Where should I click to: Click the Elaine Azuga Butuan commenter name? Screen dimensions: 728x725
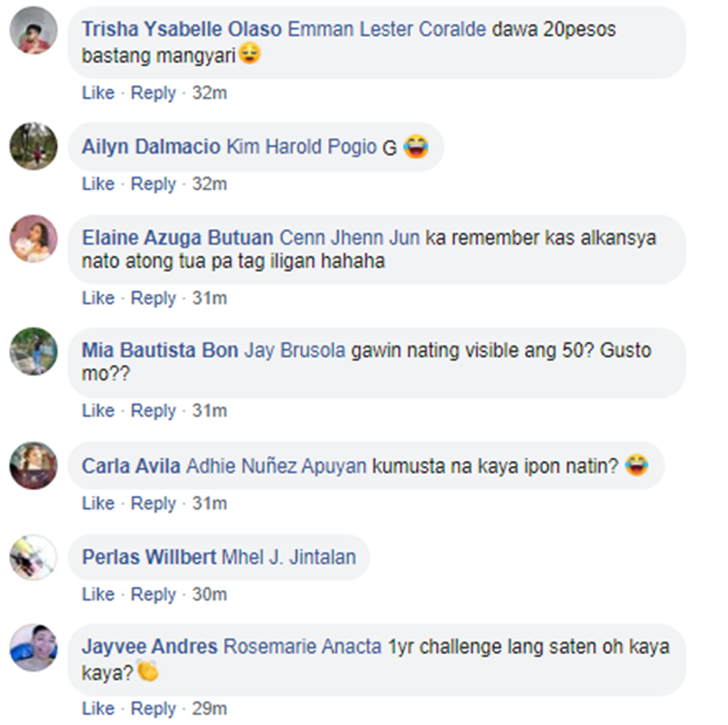click(x=178, y=238)
